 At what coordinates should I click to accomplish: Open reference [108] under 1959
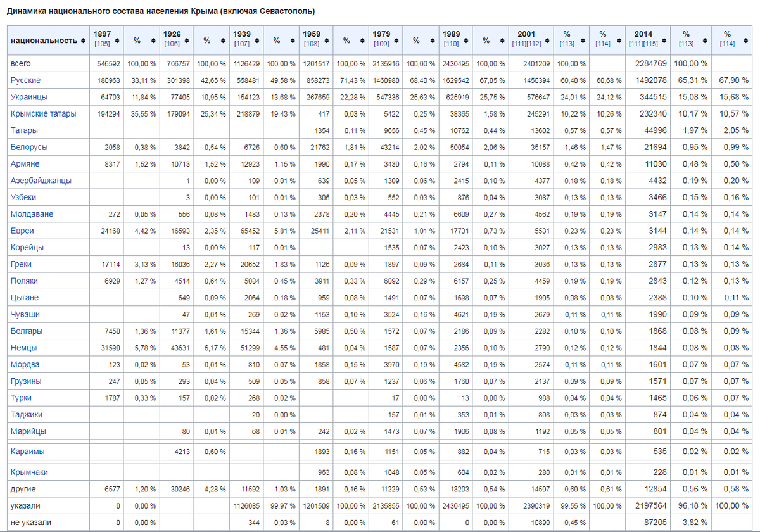(x=312, y=44)
